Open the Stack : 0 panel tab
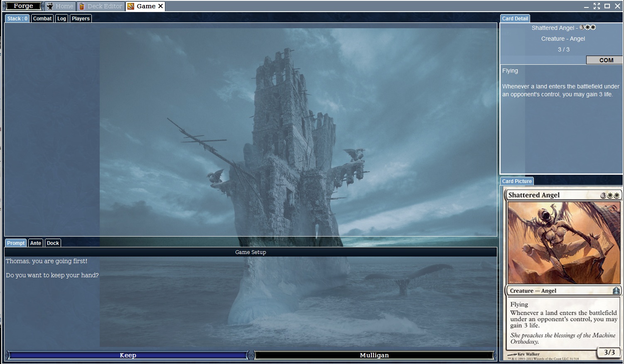The height and width of the screenshot is (364, 624). coord(17,19)
